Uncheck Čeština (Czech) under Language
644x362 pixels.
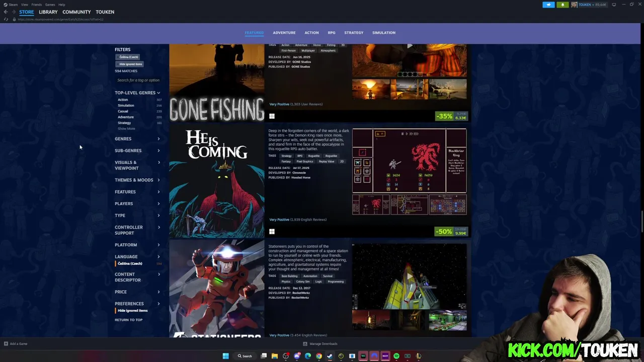[x=130, y=263]
